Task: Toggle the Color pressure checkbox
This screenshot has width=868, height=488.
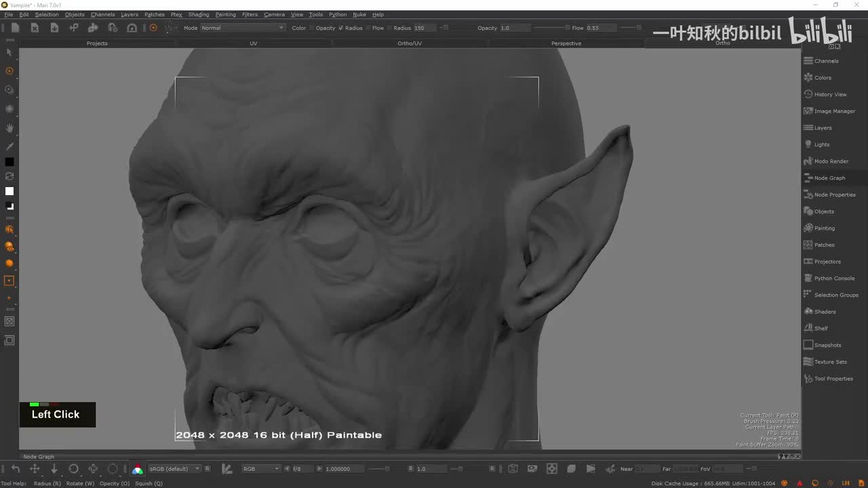Action: 312,28
